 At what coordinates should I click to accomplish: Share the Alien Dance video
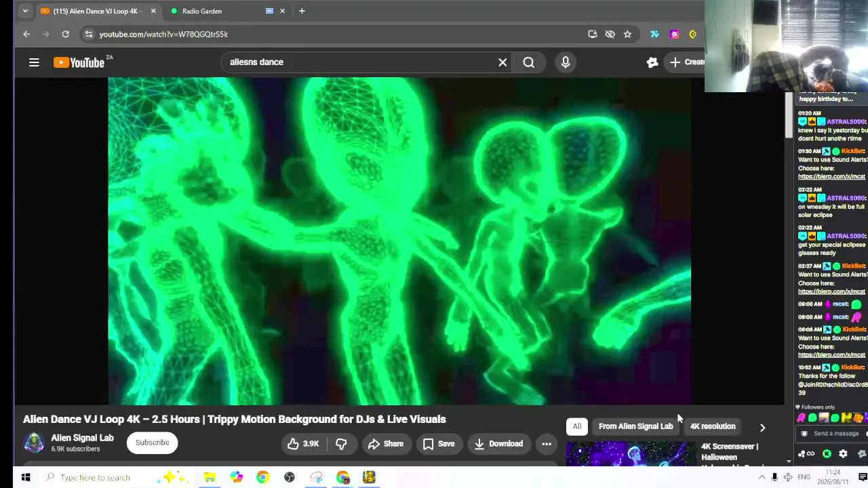[x=386, y=444]
